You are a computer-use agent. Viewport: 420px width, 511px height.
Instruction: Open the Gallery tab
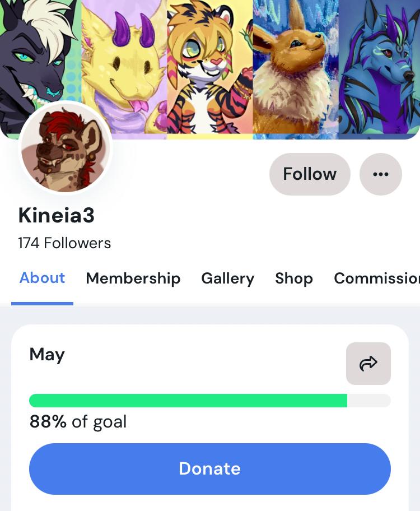(228, 278)
